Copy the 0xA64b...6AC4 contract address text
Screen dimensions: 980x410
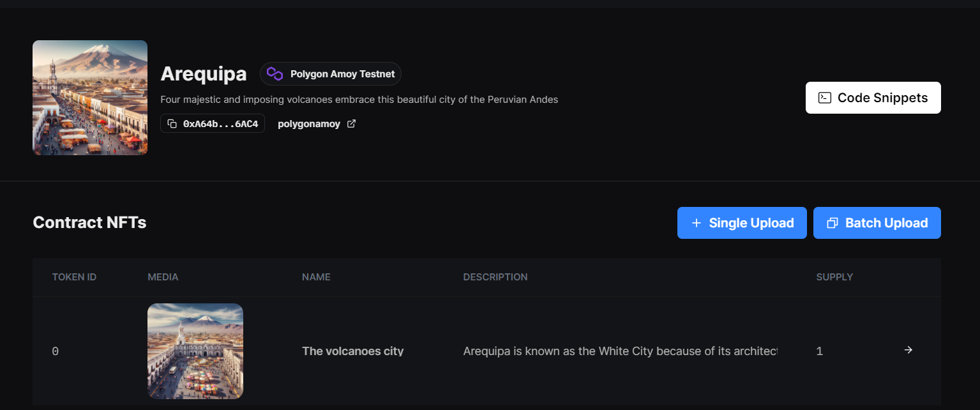(220, 124)
